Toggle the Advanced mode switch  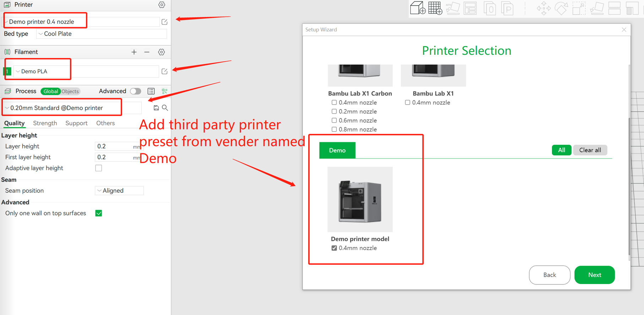[135, 91]
